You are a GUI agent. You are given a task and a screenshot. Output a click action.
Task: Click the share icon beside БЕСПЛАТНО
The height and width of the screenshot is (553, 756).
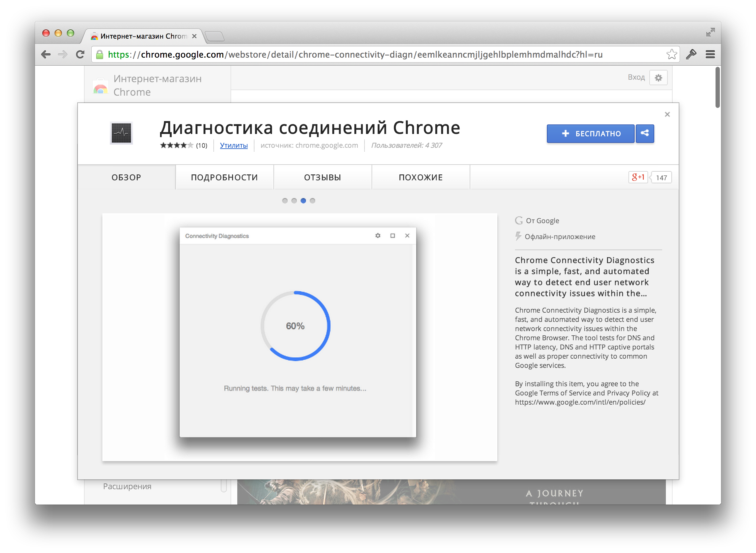tap(644, 134)
